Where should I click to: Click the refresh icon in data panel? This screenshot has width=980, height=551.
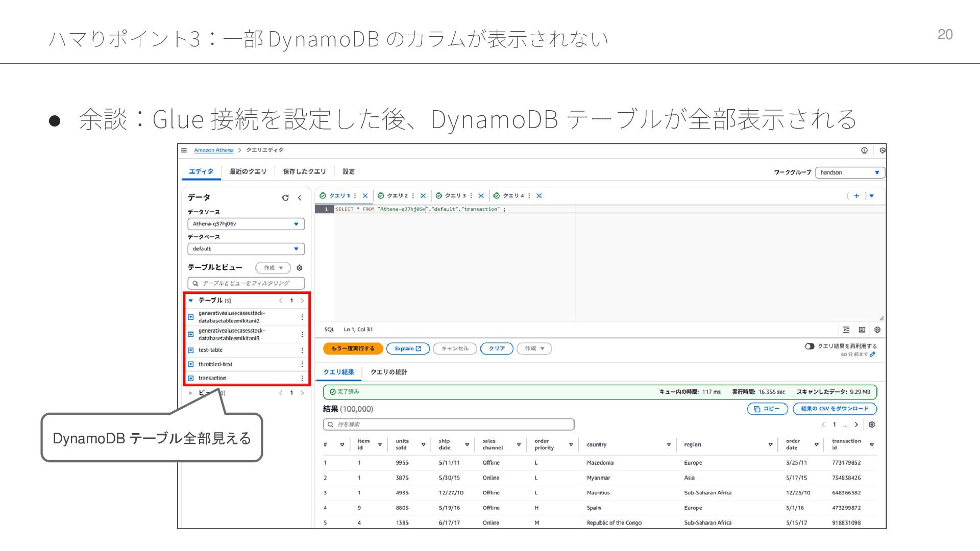[285, 198]
